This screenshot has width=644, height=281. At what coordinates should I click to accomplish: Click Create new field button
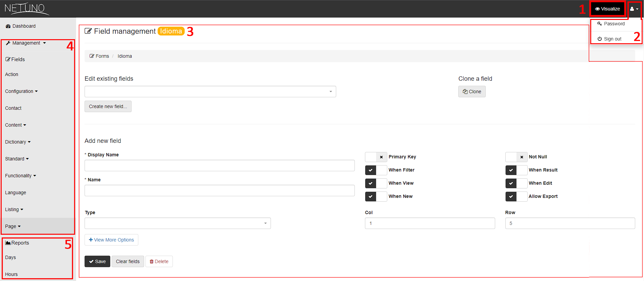(108, 106)
